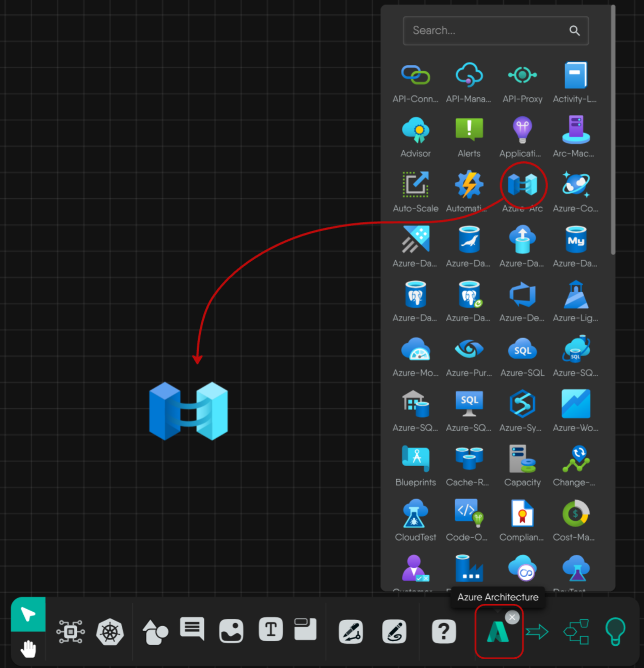Close the Azure Architecture library badge
Viewport: 644px width, 668px height.
[512, 617]
